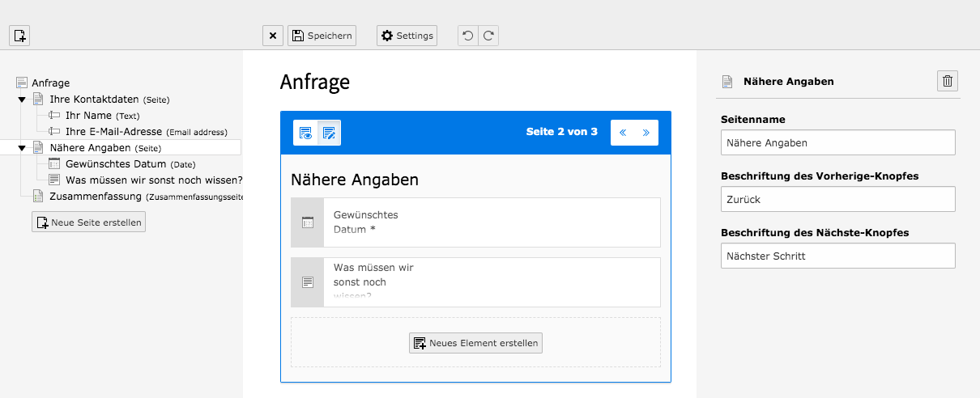Image resolution: width=980 pixels, height=398 pixels.
Task: Select the Anfrage root node in tree
Action: [x=51, y=83]
